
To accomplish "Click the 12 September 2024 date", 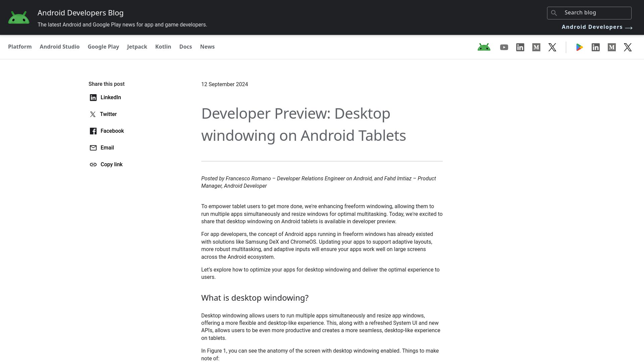I will 225,84.
